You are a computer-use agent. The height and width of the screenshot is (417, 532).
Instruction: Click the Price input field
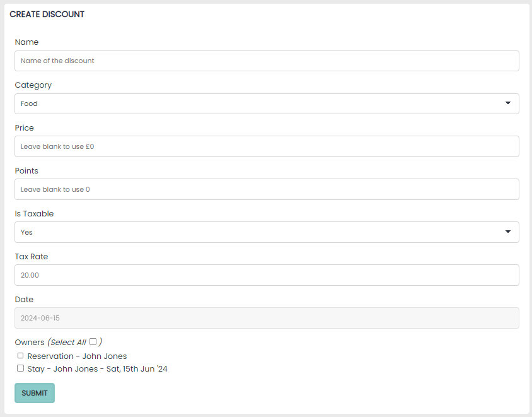[267, 146]
